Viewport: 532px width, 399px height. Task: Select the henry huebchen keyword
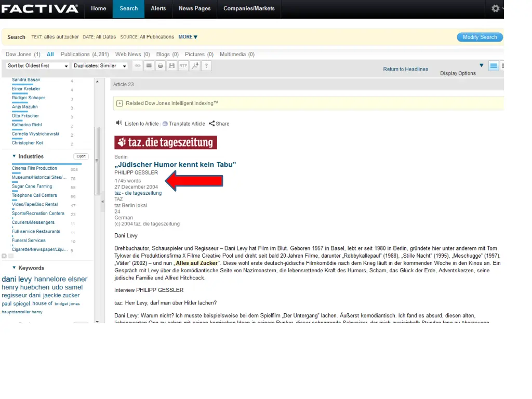coord(25,287)
